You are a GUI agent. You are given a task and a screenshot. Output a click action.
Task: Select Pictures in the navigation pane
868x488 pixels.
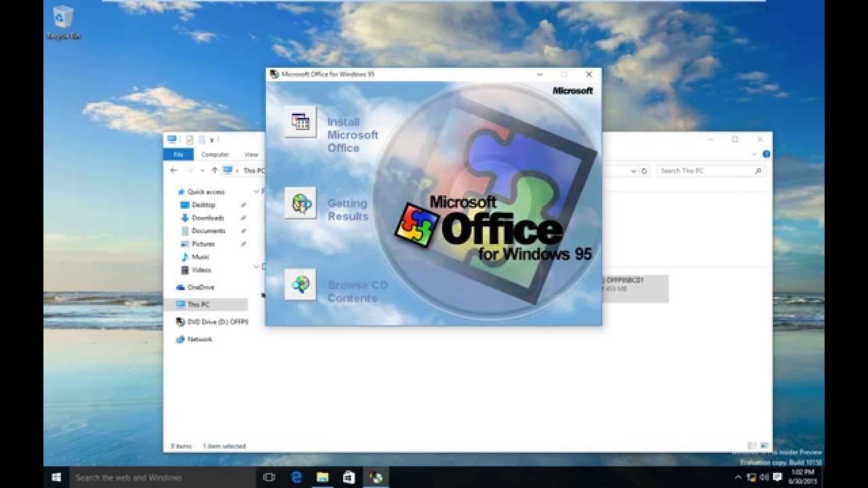click(x=203, y=244)
